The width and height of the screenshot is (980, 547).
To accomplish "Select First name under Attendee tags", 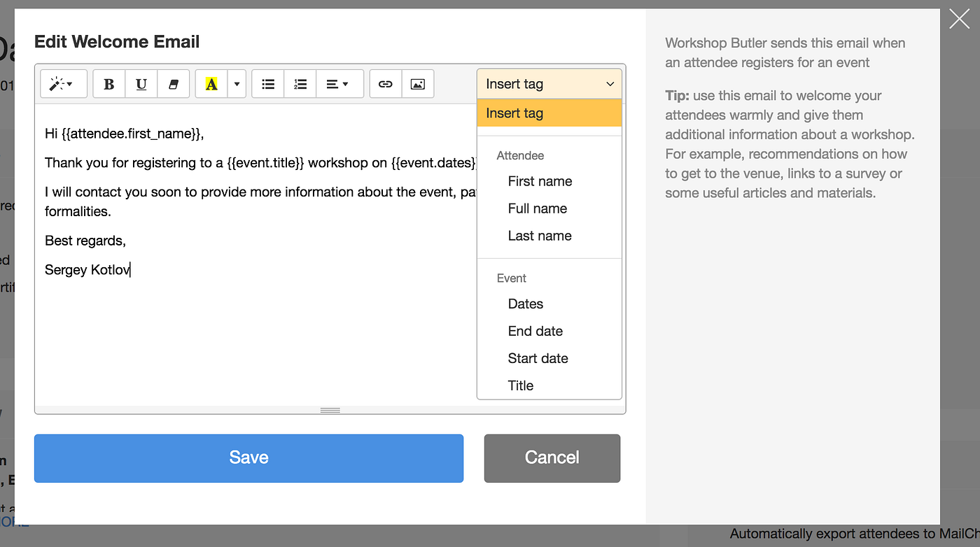I will pyautogui.click(x=539, y=181).
